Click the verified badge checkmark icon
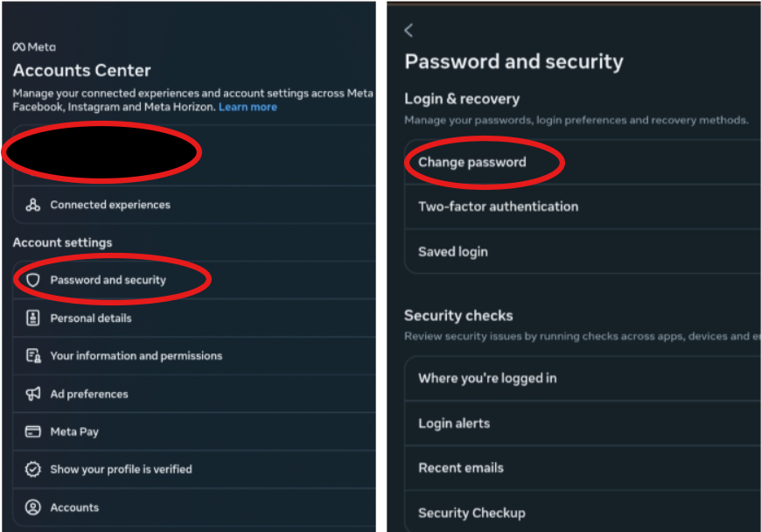This screenshot has height=532, width=761. point(33,469)
